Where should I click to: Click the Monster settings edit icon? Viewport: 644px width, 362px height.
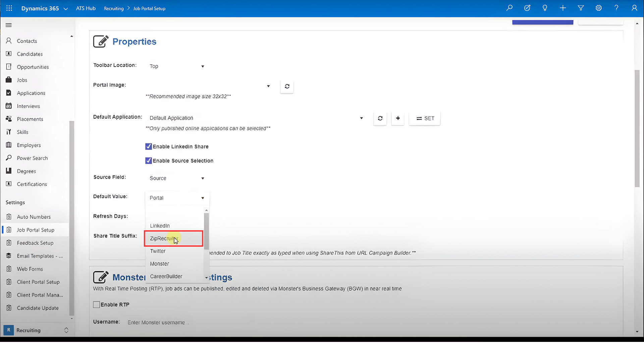[x=101, y=277]
